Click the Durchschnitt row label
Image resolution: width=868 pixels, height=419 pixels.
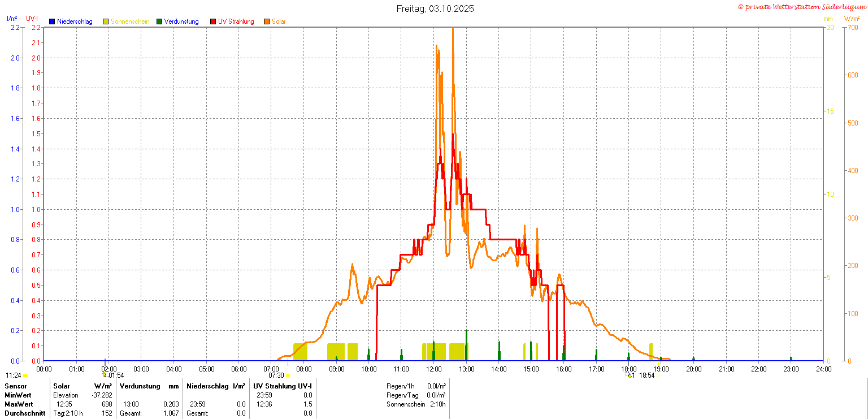tap(22, 413)
